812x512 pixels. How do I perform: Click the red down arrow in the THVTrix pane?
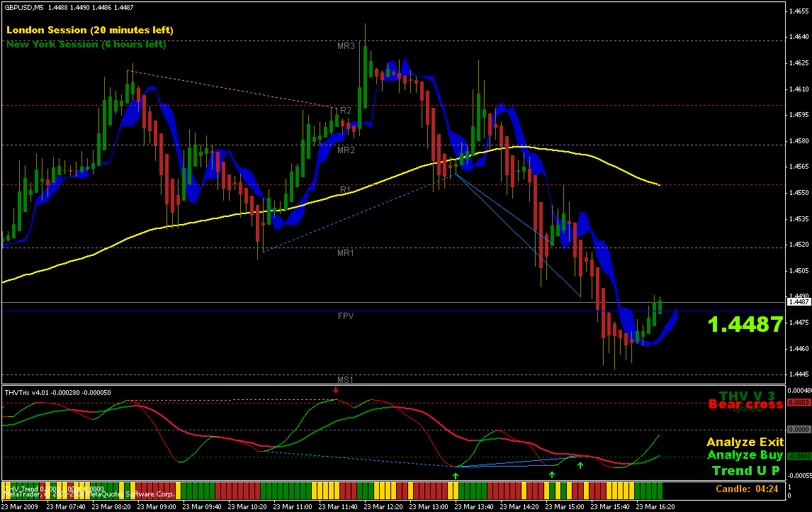click(x=336, y=390)
